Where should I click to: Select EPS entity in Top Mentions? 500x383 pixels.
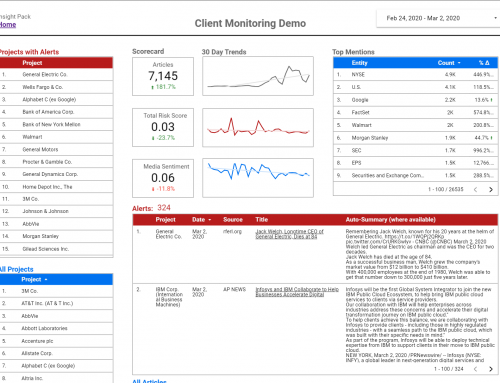[415, 163]
